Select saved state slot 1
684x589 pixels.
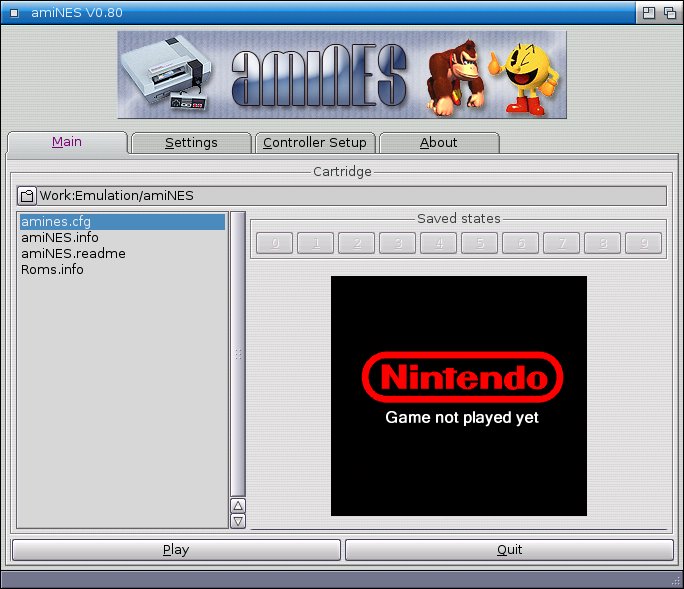(x=316, y=243)
